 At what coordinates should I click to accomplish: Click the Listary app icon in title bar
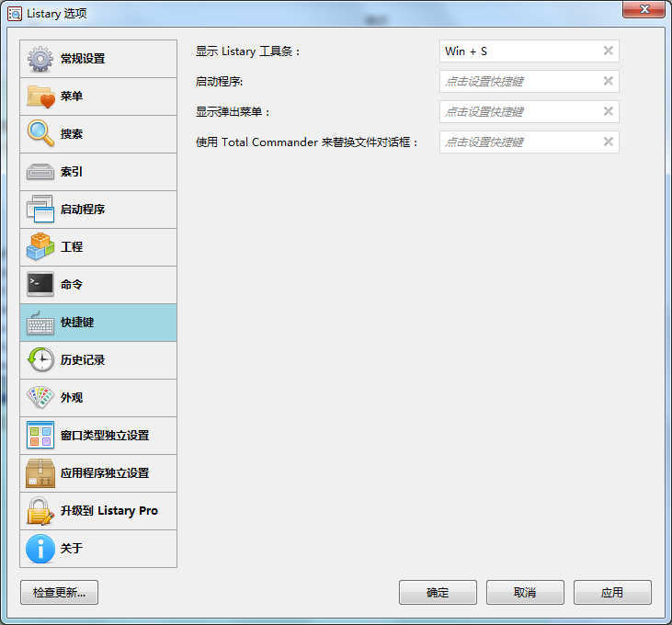pyautogui.click(x=15, y=14)
